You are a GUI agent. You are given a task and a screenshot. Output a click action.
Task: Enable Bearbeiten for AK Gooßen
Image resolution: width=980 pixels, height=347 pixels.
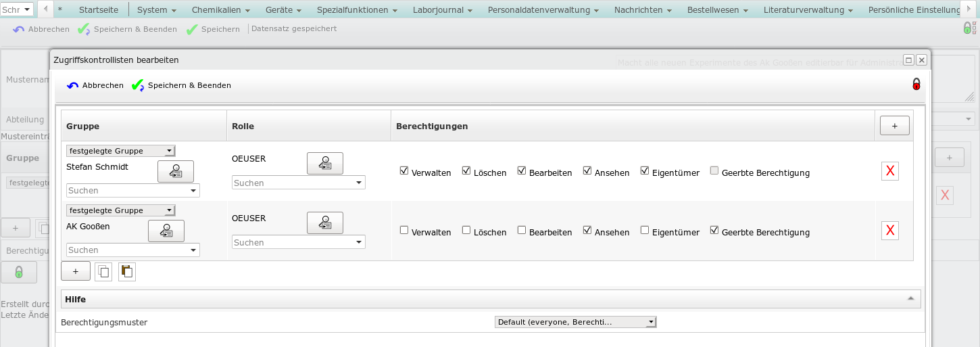pos(522,231)
